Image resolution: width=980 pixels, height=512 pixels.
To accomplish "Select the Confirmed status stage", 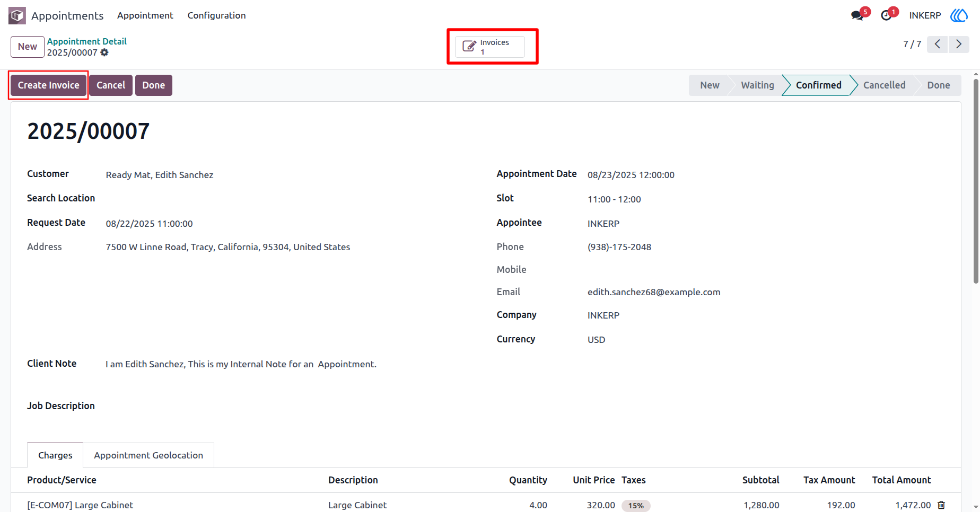I will (x=818, y=85).
